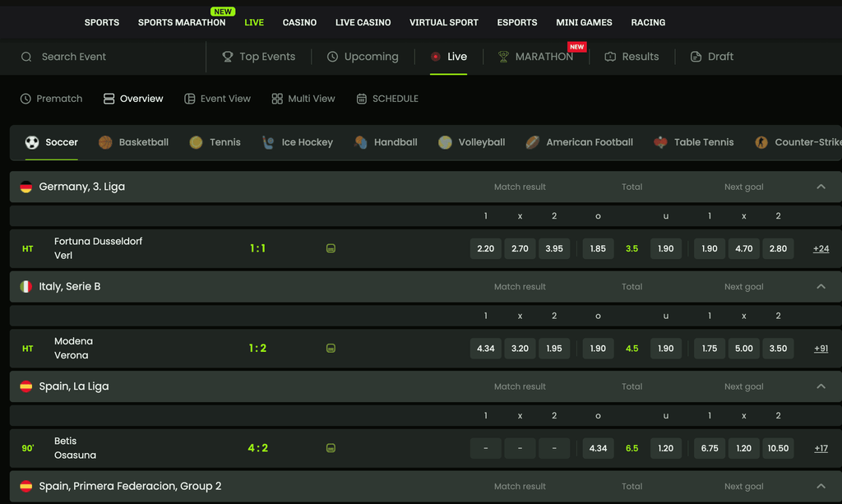Click the Results icon
This screenshot has width=842, height=504.
coord(610,57)
